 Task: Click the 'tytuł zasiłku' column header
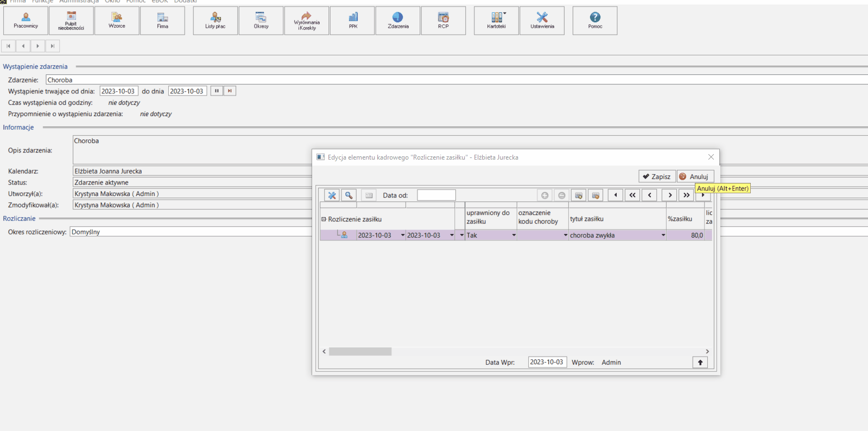pos(617,219)
